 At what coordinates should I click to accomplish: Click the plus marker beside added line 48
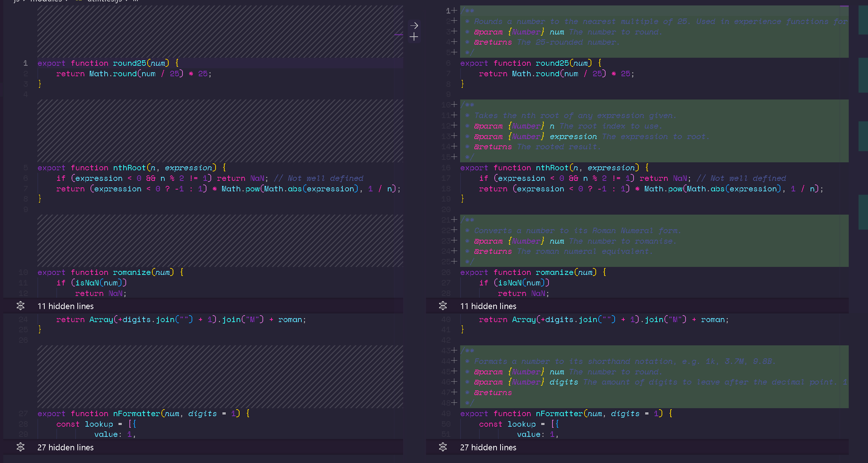454,403
